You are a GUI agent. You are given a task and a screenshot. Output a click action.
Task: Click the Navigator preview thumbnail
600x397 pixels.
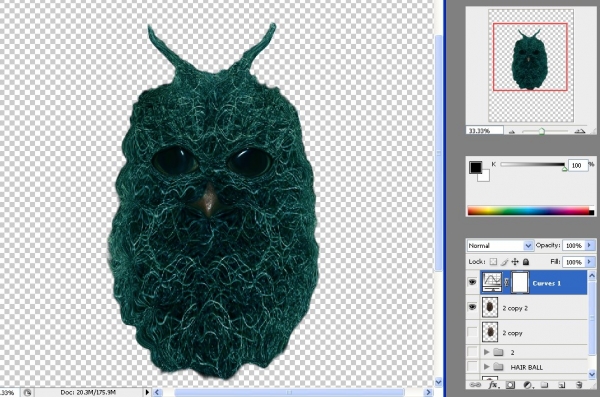(x=531, y=65)
